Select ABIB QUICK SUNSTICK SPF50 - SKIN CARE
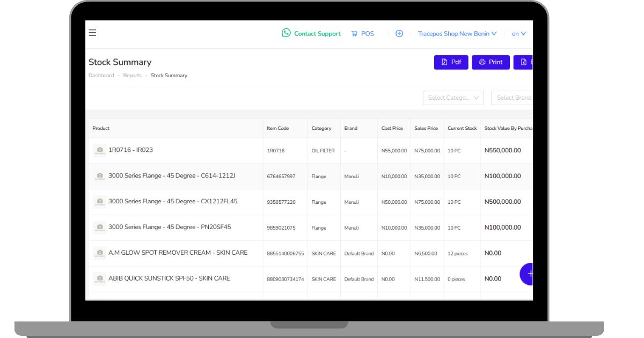This screenshot has height=338, width=644. click(169, 278)
